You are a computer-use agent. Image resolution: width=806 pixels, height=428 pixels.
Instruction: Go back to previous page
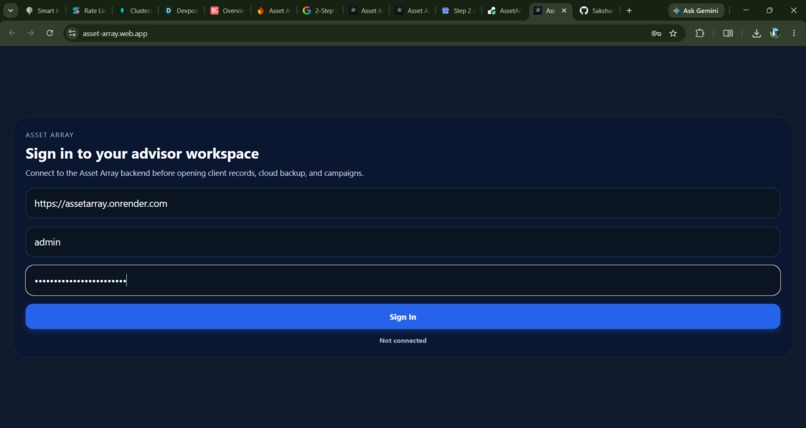pos(12,33)
